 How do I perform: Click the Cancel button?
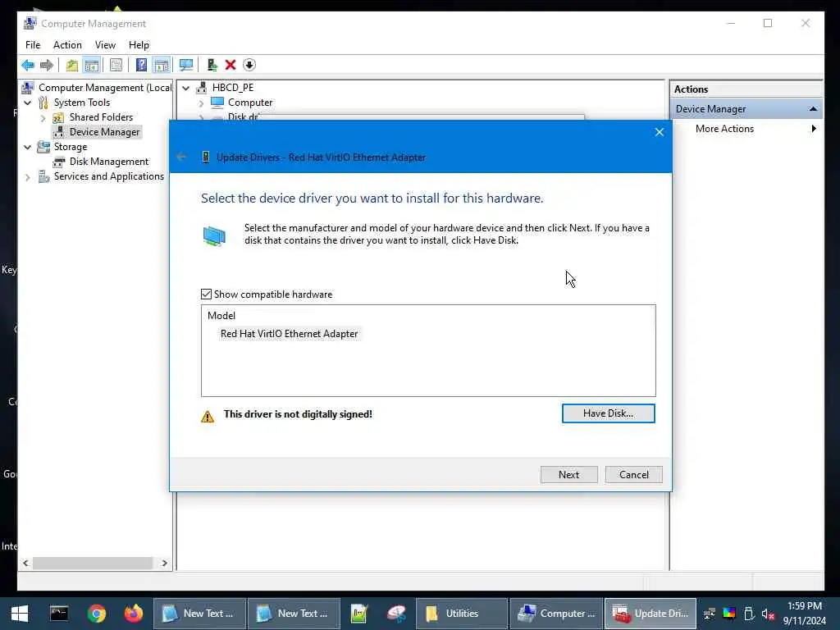point(634,475)
